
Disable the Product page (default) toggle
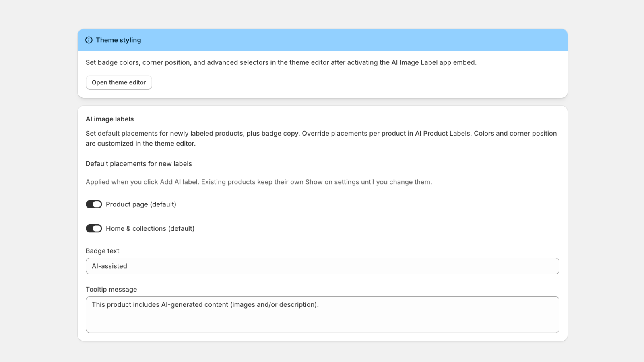pos(94,204)
